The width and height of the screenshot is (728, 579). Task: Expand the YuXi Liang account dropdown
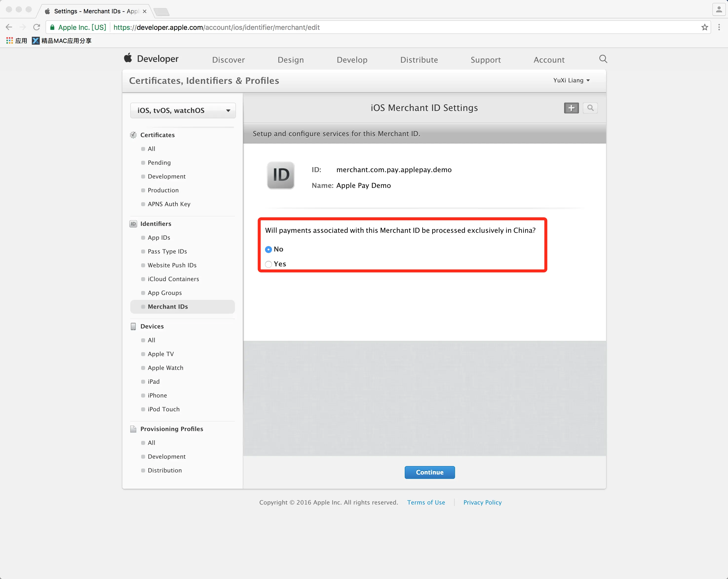[x=571, y=80]
